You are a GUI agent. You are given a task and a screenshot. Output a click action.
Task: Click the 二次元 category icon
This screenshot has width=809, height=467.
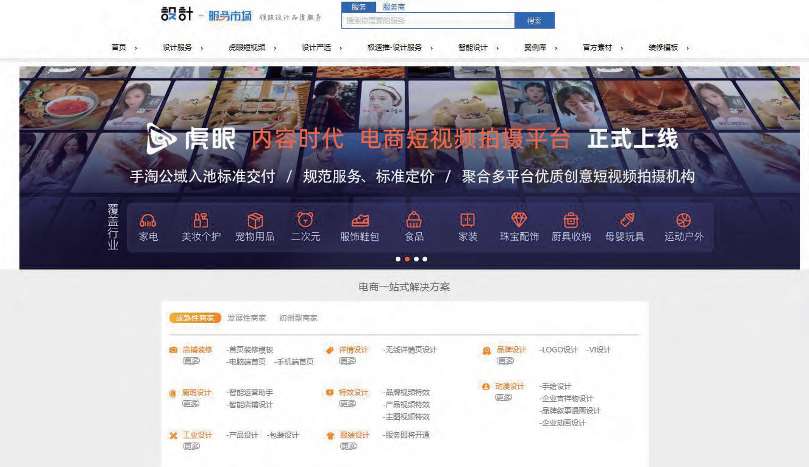pyautogui.click(x=305, y=219)
